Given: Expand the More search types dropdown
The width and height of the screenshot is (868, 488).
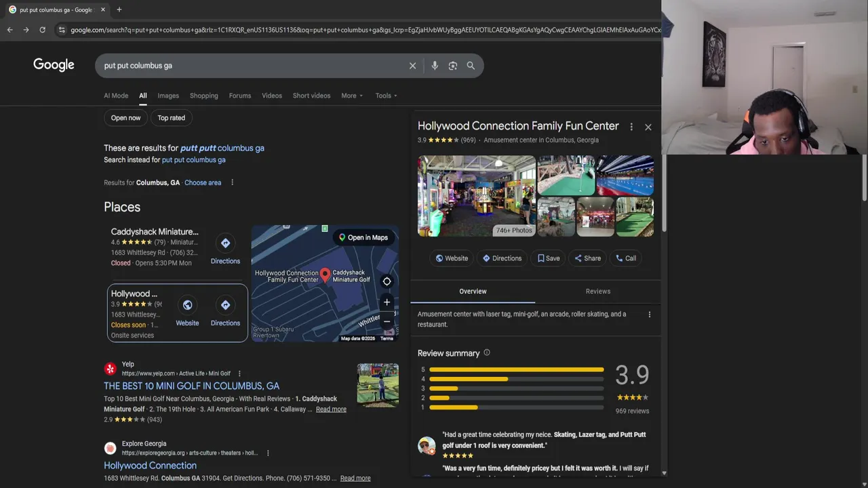Looking at the screenshot, I should click(x=352, y=96).
